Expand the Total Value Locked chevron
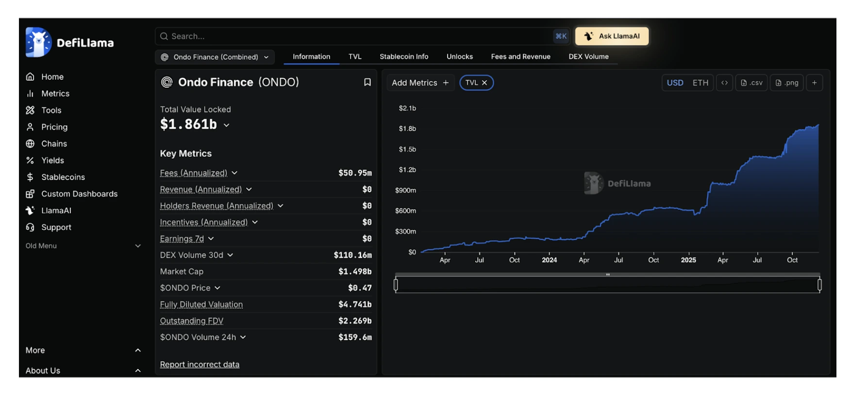This screenshot has width=868, height=396. click(226, 125)
